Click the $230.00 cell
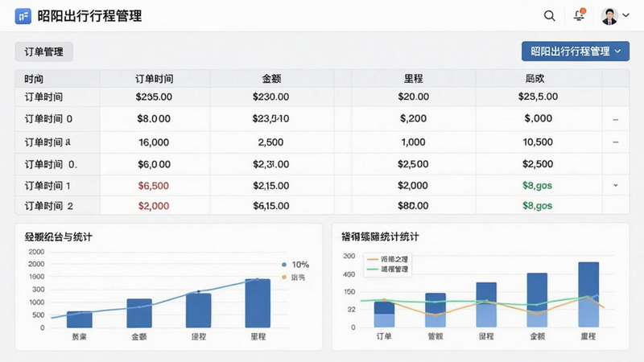Viewport: 644px width, 362px height. click(270, 97)
